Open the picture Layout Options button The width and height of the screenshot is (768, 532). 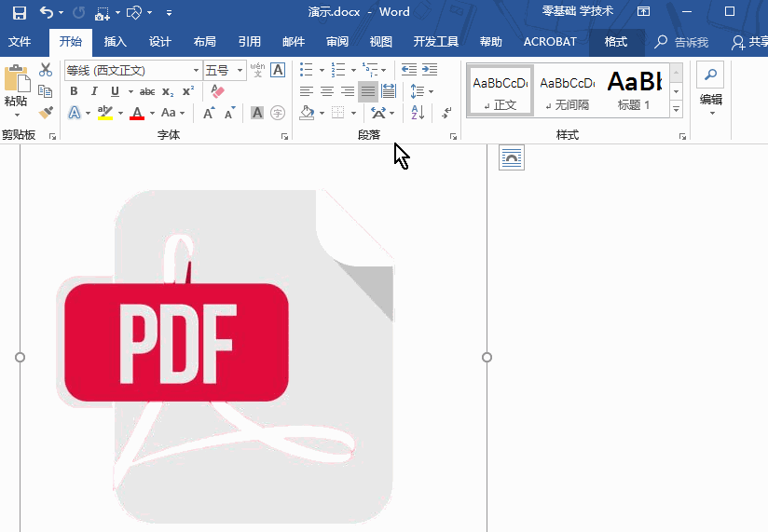click(512, 157)
